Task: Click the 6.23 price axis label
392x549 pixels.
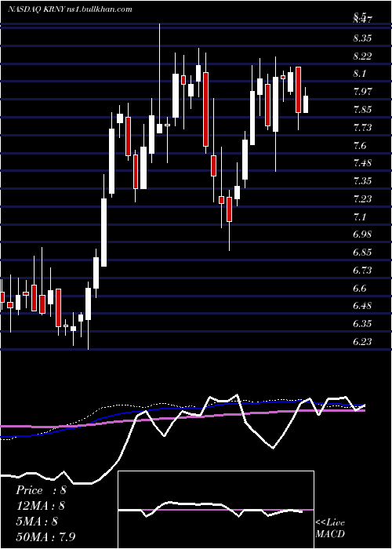Action: click(362, 342)
